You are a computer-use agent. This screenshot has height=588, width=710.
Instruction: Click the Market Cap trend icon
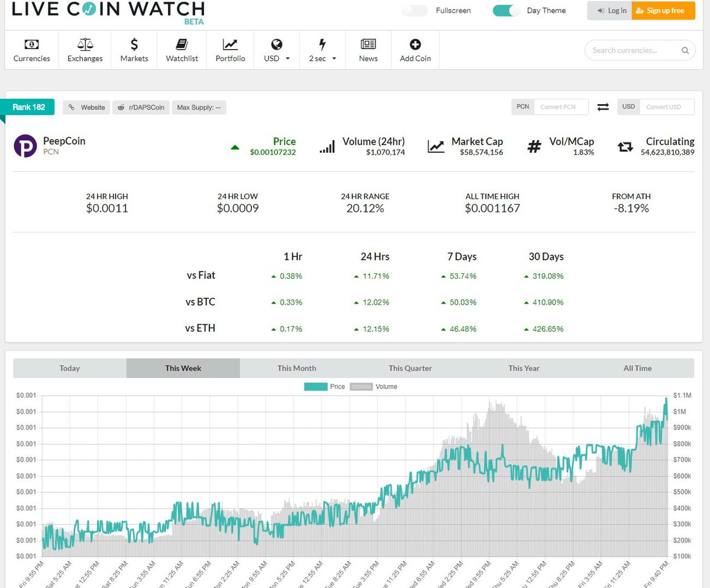[436, 147]
